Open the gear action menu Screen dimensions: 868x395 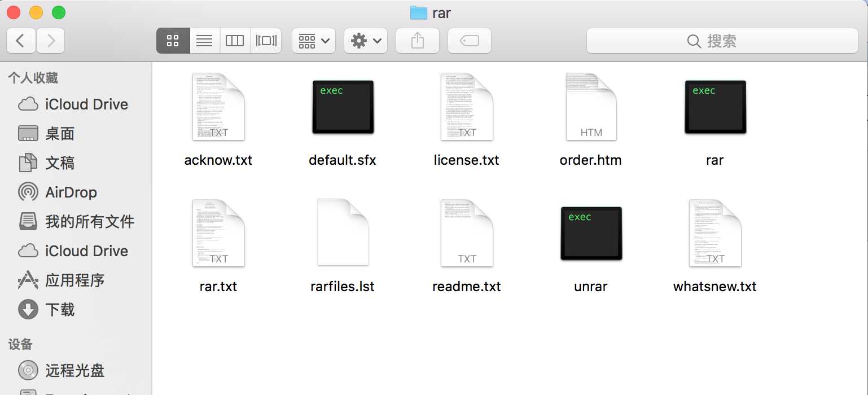(366, 41)
